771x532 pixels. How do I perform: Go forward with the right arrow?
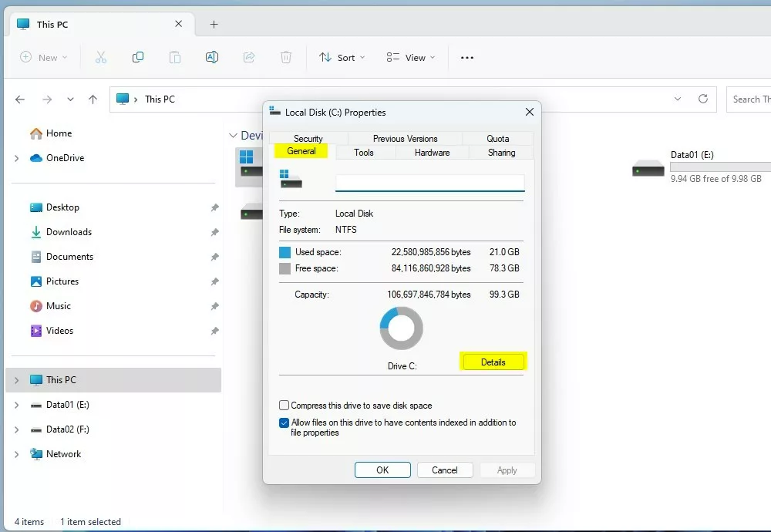point(47,99)
